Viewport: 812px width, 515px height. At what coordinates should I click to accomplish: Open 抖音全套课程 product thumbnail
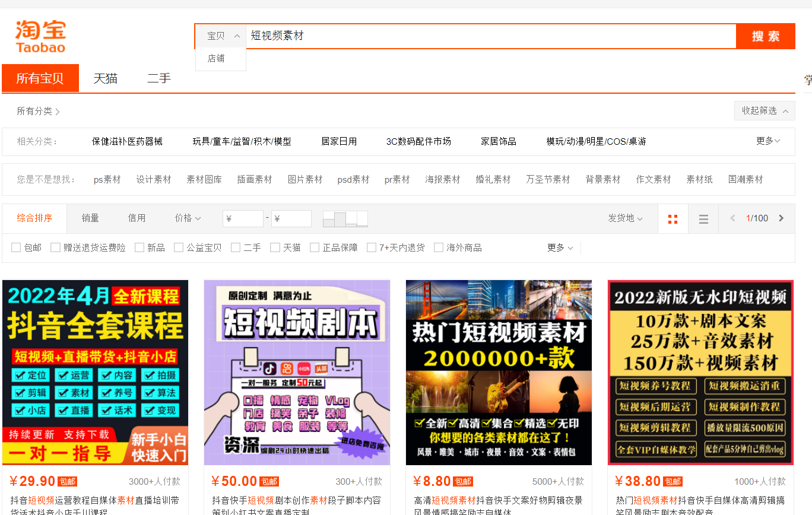(x=95, y=373)
